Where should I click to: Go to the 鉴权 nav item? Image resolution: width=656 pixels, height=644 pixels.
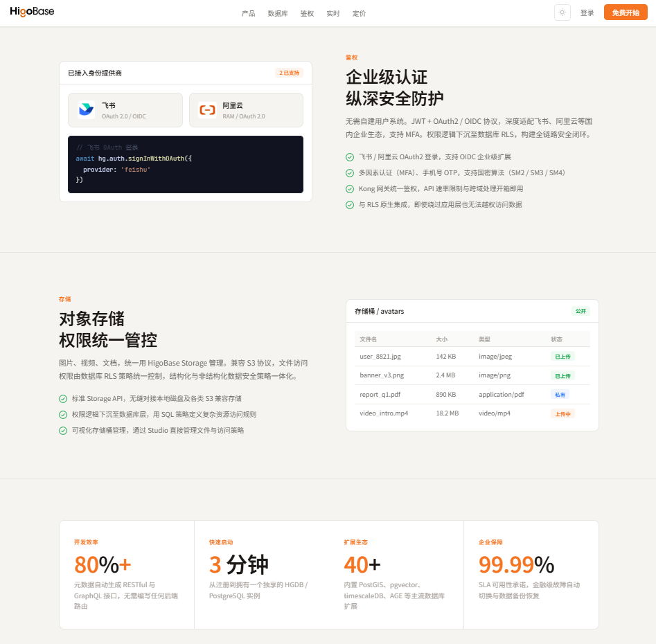point(307,13)
